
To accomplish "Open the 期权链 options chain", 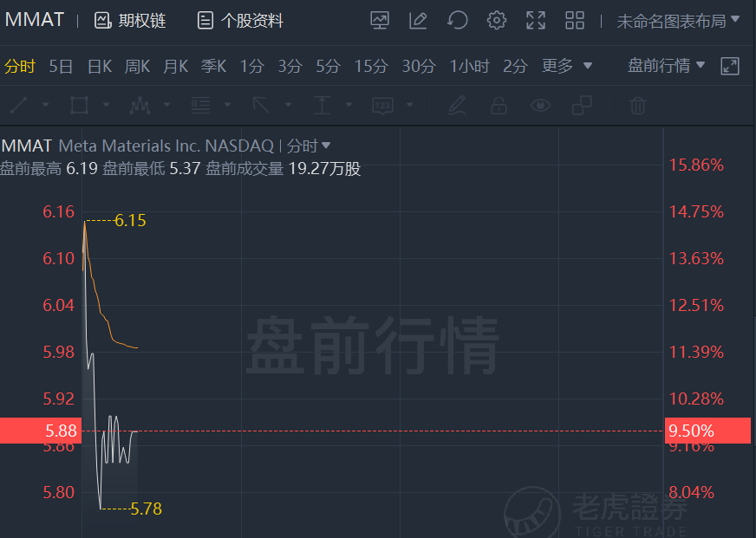I will pyautogui.click(x=130, y=21).
